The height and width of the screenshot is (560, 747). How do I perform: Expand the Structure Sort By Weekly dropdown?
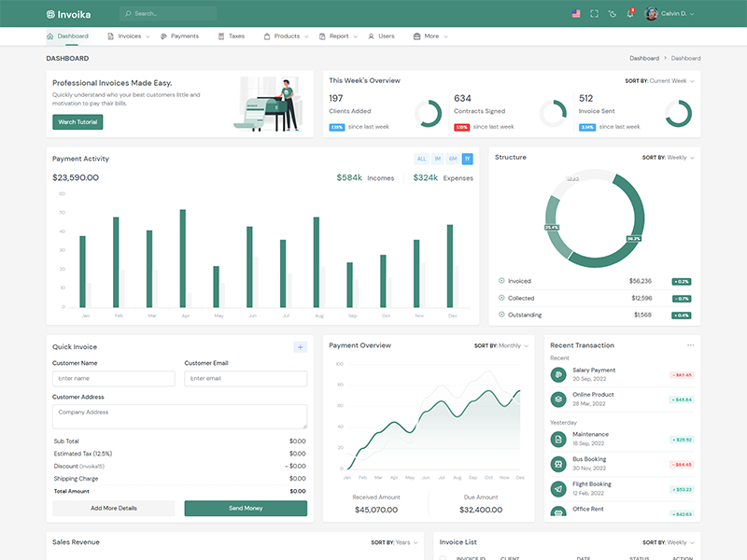point(669,158)
